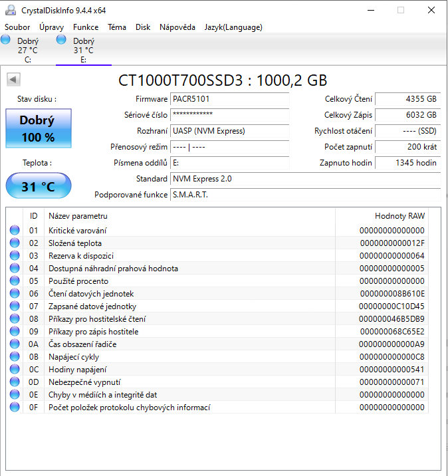The image size is (448, 476).
Task: Close the CrystalDiskInfo window
Action: point(431,11)
